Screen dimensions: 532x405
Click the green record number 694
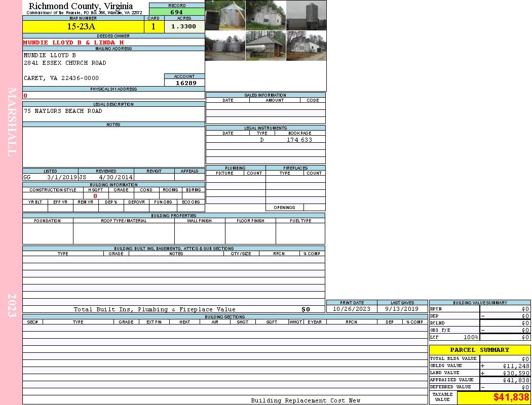(x=177, y=12)
